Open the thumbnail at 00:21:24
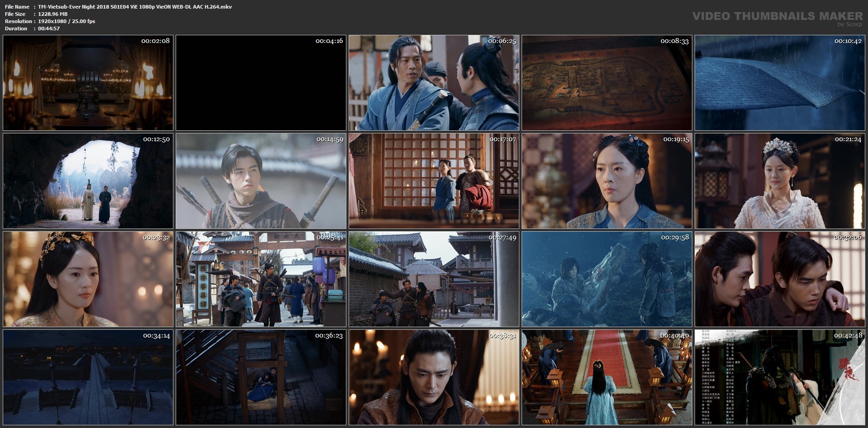 tap(780, 181)
